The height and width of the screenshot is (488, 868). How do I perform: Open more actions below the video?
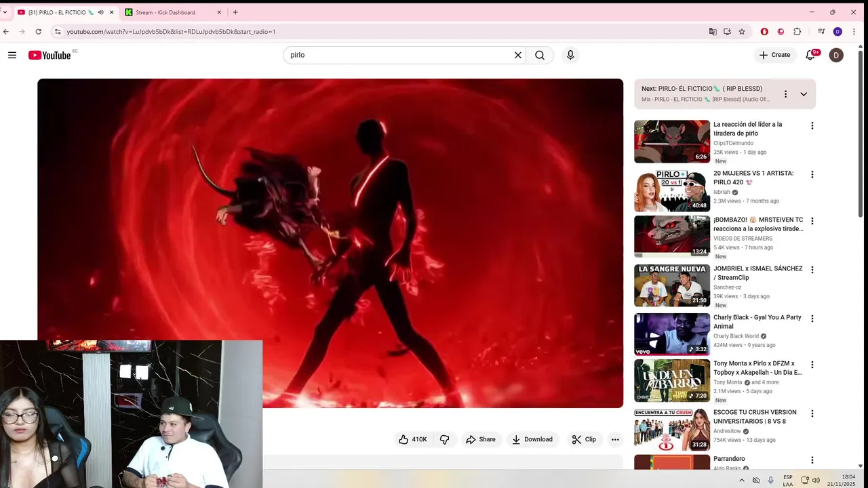(x=615, y=439)
